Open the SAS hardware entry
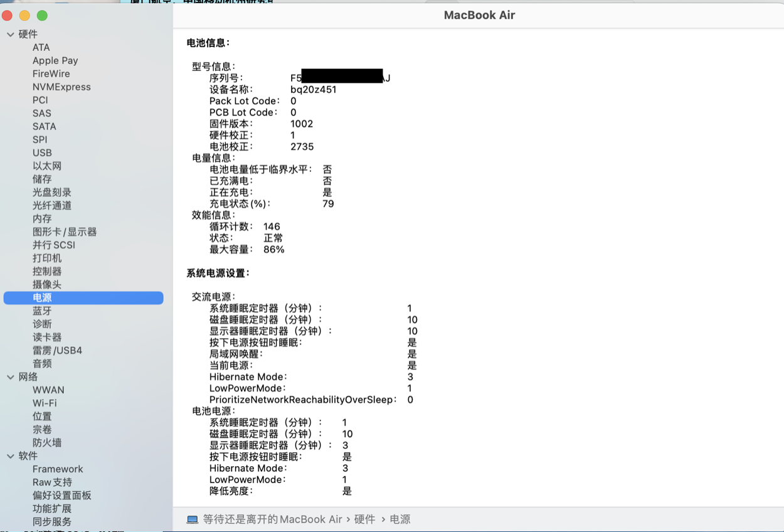This screenshot has height=532, width=784. coord(42,114)
